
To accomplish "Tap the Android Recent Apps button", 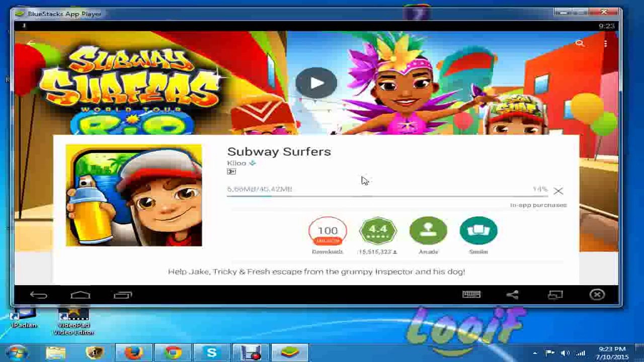I will pos(123,295).
